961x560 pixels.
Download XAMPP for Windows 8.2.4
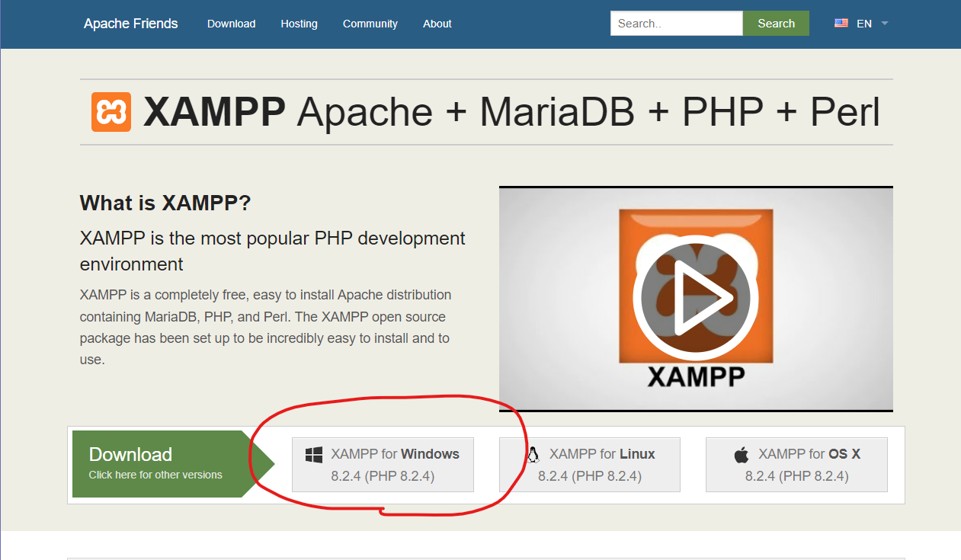coord(383,465)
